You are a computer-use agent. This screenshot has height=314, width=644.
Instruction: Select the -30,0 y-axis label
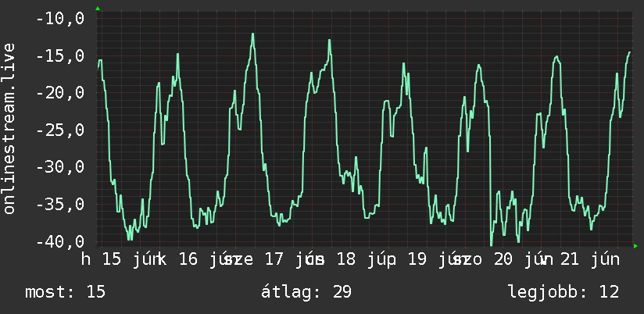click(x=60, y=167)
